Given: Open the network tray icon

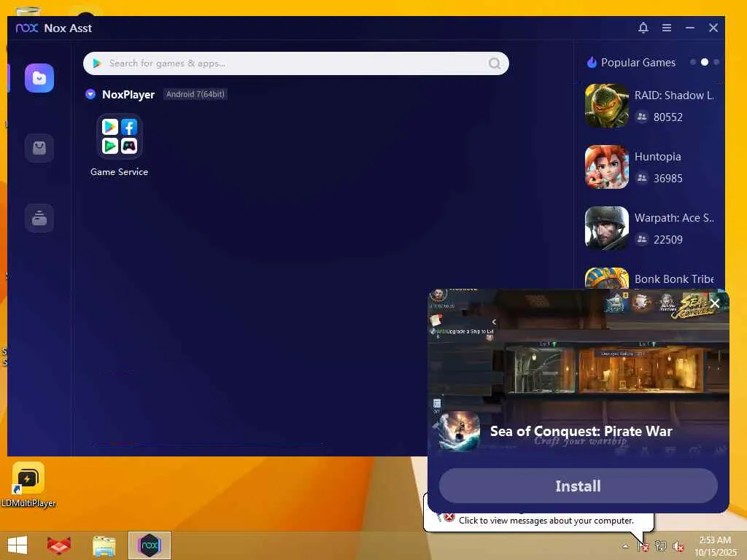Looking at the screenshot, I should click(x=661, y=545).
